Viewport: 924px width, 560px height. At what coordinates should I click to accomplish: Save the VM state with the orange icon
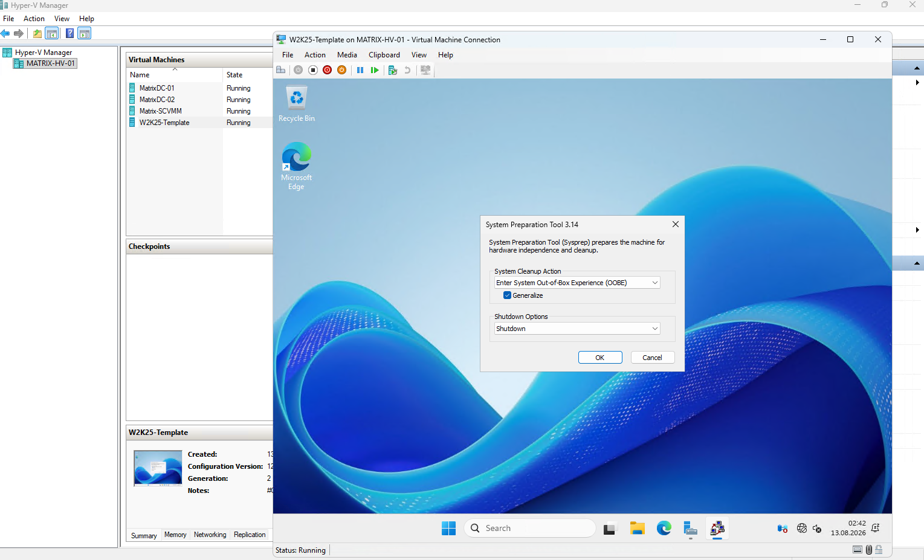(x=342, y=70)
